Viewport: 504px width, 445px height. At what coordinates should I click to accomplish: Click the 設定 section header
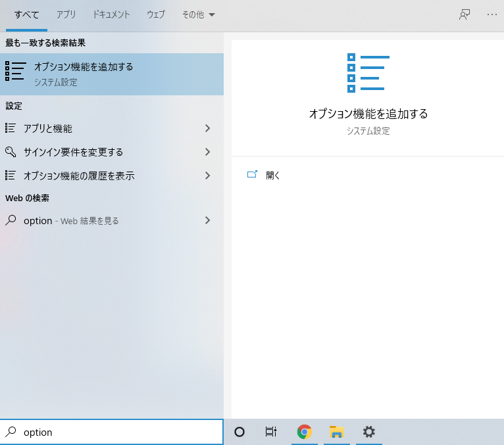pos(14,106)
